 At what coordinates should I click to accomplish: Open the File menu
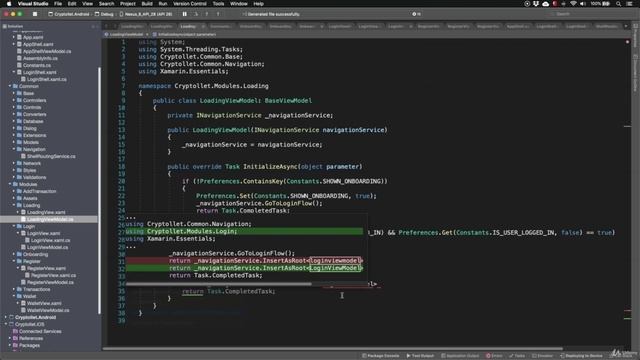coord(58,4)
